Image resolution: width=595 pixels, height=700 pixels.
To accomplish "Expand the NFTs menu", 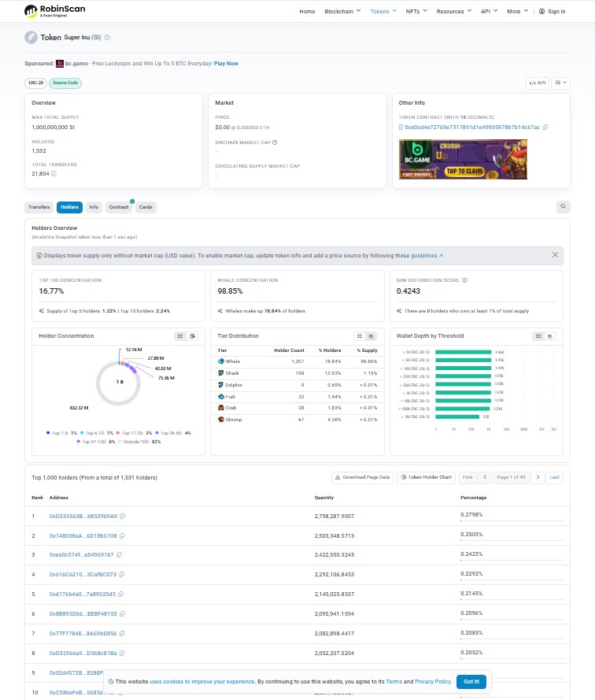I will click(x=416, y=11).
